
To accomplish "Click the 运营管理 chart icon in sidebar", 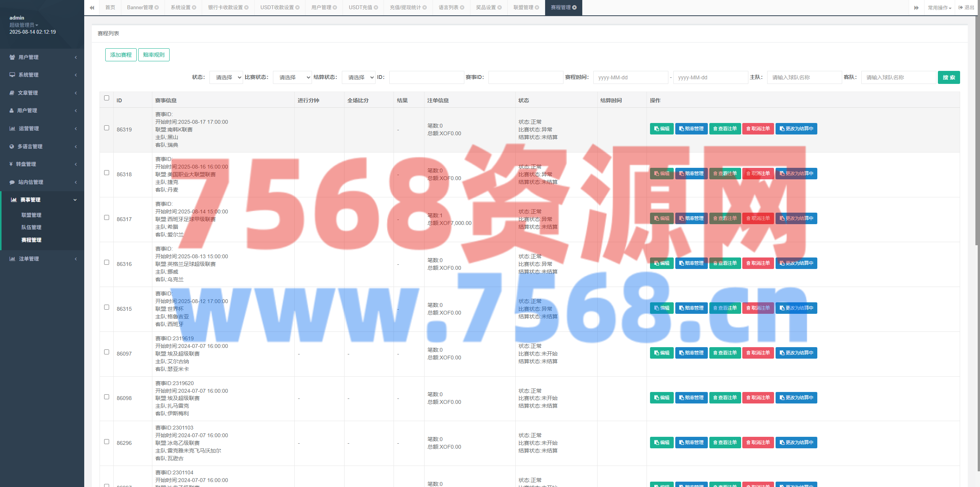I will tap(12, 128).
